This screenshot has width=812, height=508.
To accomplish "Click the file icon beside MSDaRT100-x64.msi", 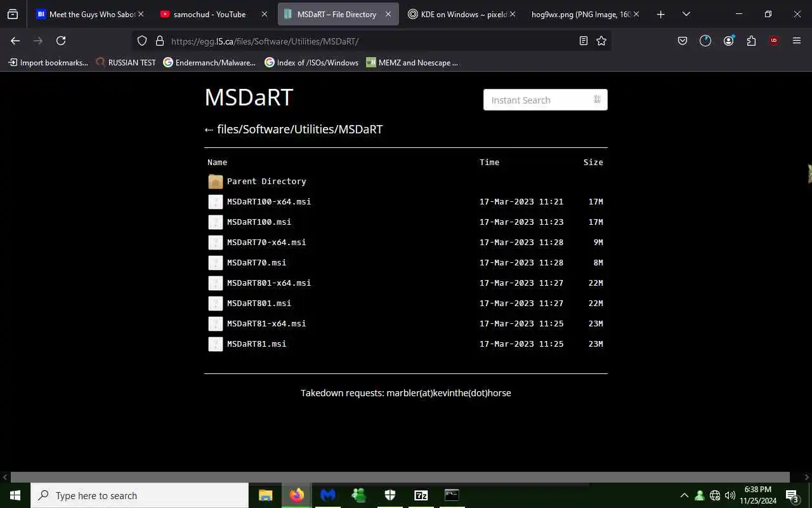I will coord(216,202).
